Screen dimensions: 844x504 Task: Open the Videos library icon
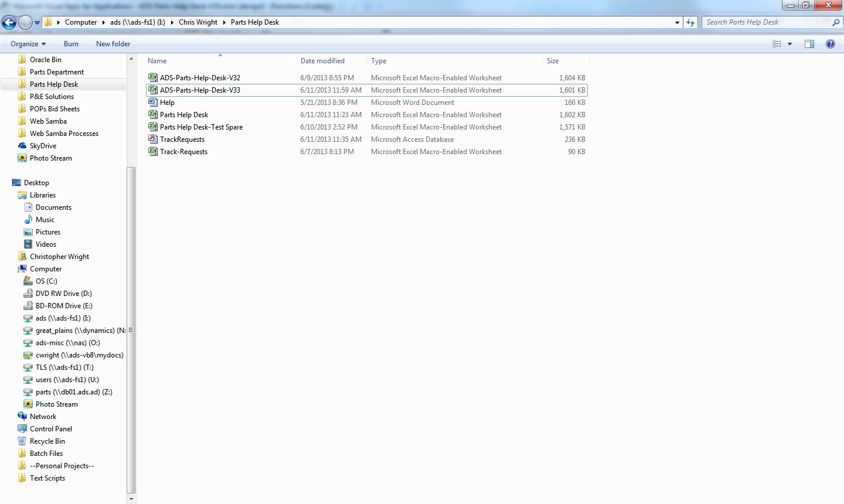pos(28,244)
